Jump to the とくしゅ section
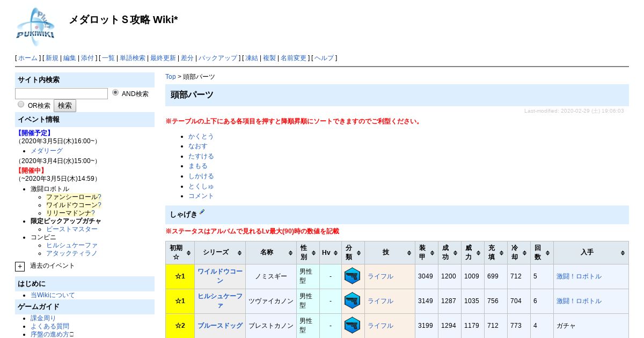The height and width of the screenshot is (338, 644). (x=201, y=186)
